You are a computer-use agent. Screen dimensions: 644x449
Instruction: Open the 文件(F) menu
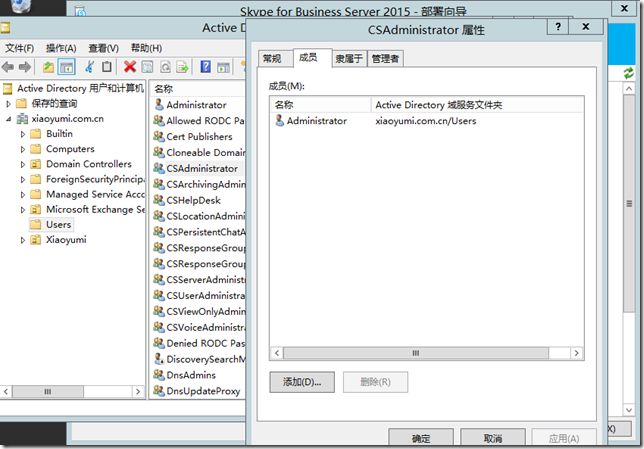(x=19, y=48)
